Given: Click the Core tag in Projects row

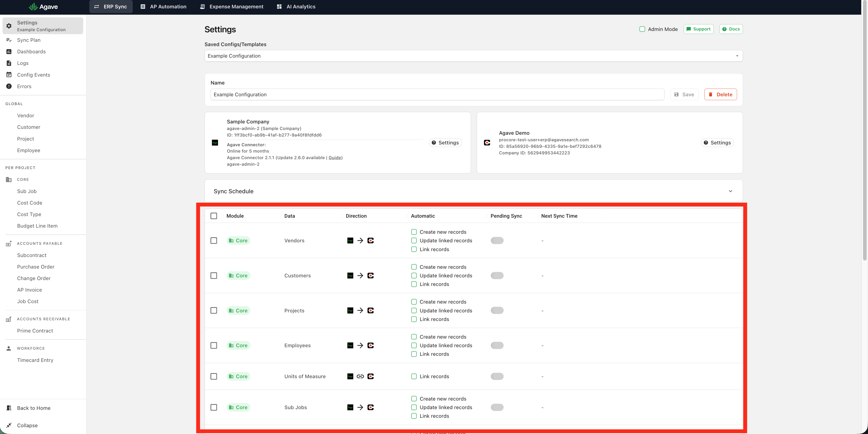Looking at the screenshot, I should (x=238, y=310).
